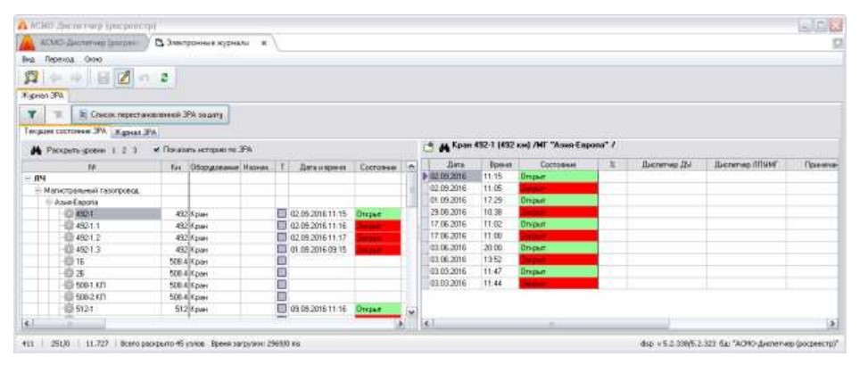The height and width of the screenshot is (365, 868).
Task: Click the valve icon of row 508-1.КП
Action: click(x=70, y=285)
